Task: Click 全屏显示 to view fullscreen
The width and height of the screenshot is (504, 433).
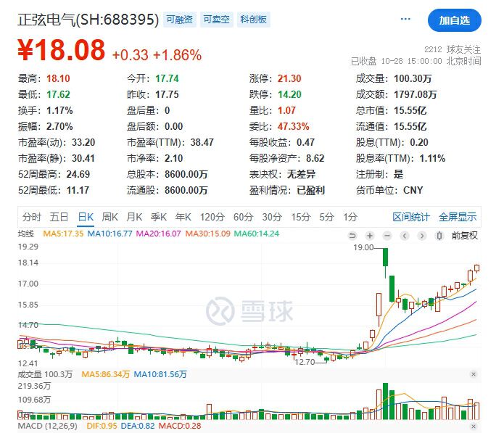Action: point(458,217)
